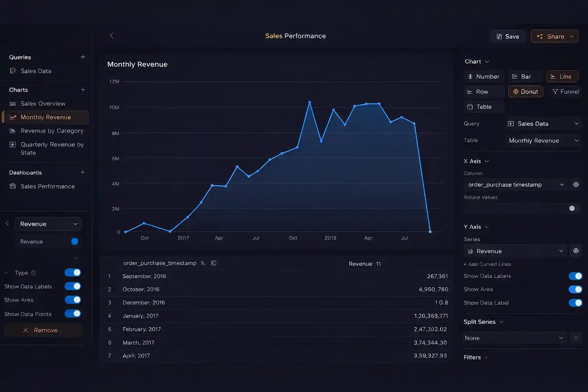Open the Query Sales Data dropdown
The width and height of the screenshot is (588, 392).
point(543,124)
